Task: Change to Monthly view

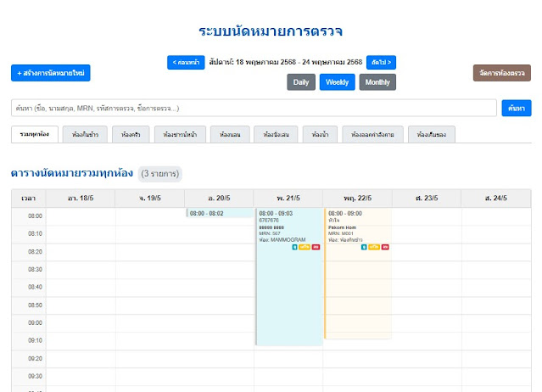Action: click(377, 82)
